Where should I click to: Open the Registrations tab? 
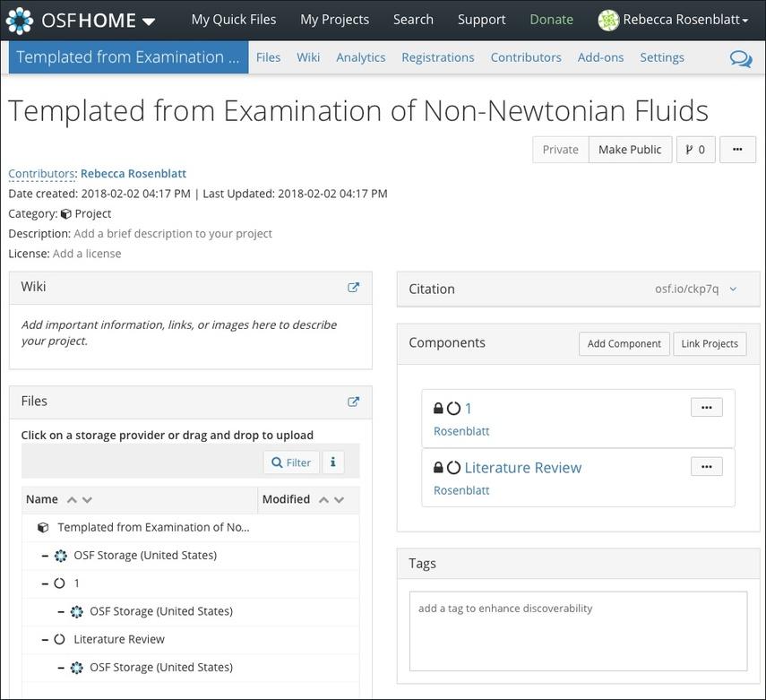click(438, 57)
